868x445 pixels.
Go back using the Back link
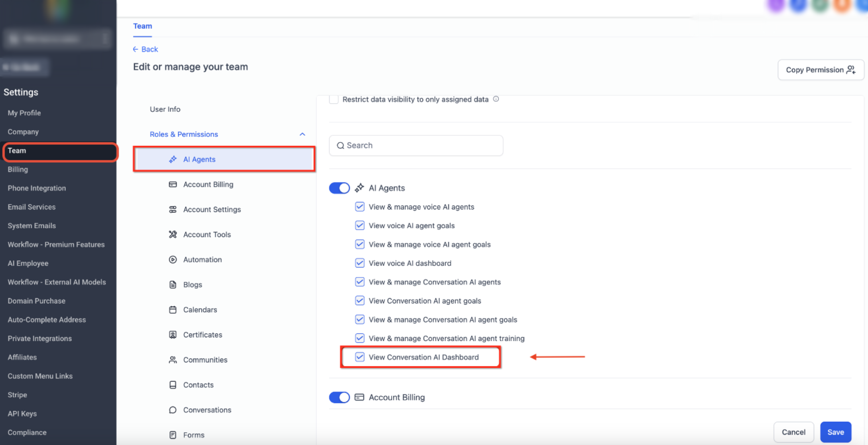click(145, 49)
